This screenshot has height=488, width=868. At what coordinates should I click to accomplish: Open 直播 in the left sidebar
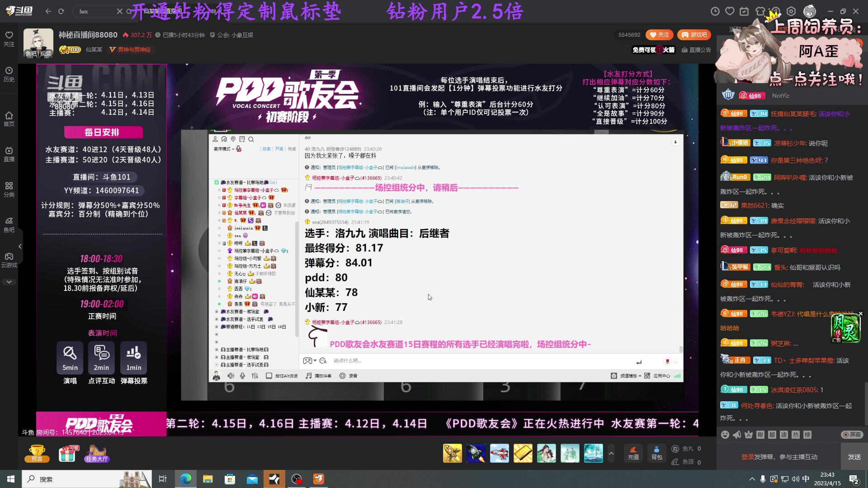tap(9, 154)
